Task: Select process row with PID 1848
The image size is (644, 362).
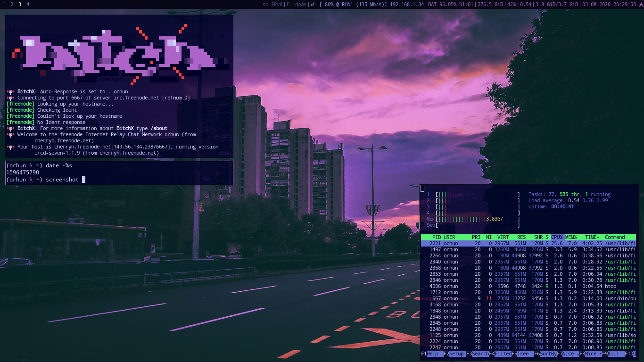Action: tap(528, 311)
